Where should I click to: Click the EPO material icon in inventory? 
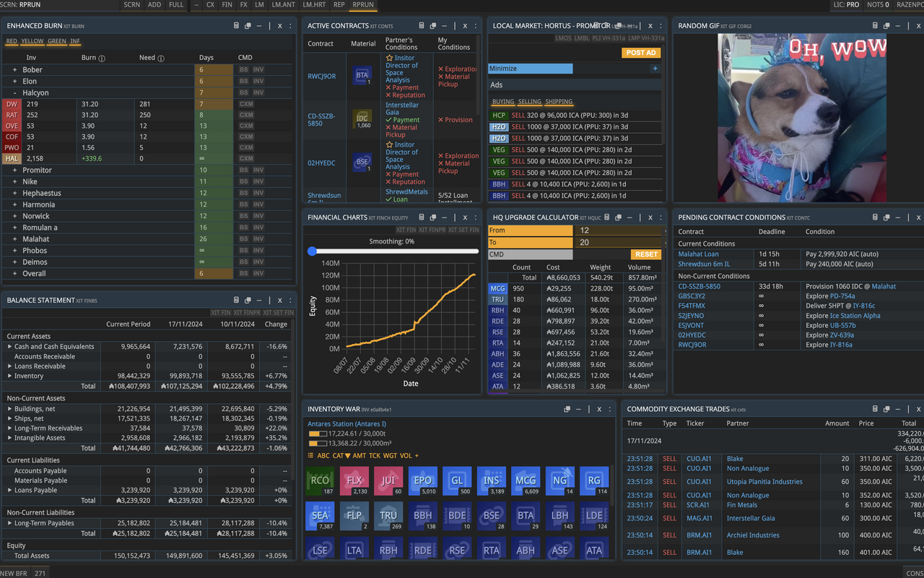[422, 480]
